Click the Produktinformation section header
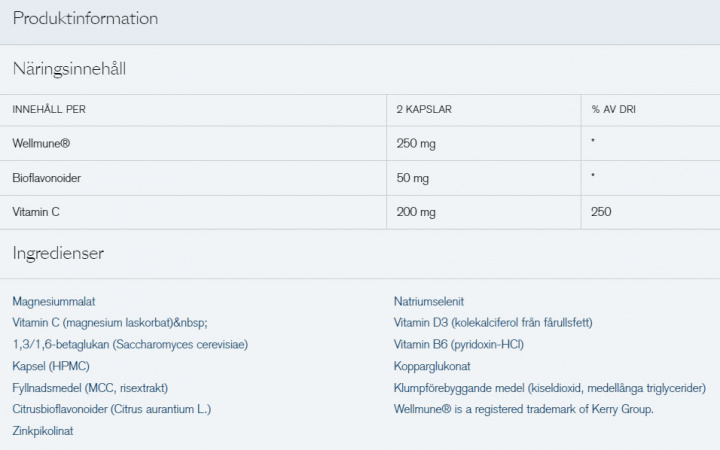720x450 pixels. [85, 19]
